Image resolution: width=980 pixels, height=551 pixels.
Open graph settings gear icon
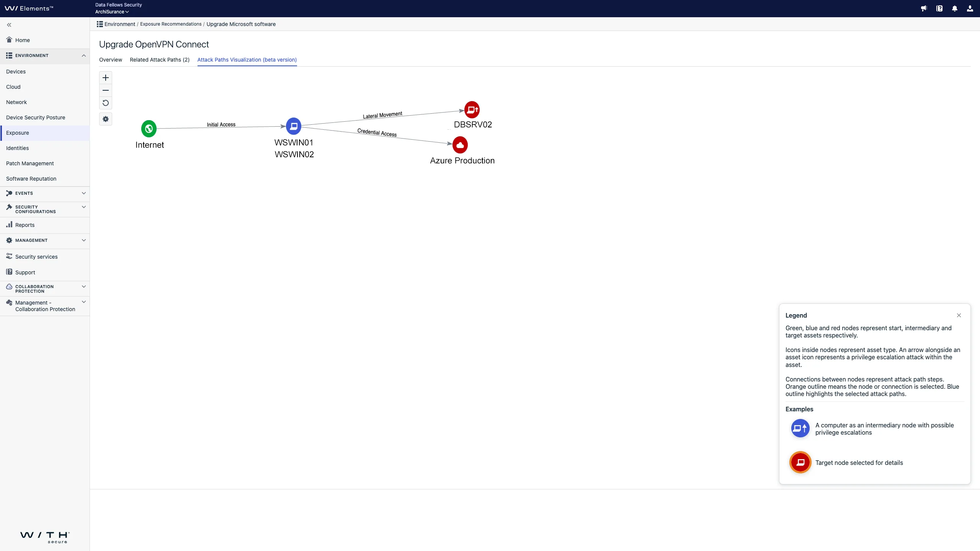point(106,119)
